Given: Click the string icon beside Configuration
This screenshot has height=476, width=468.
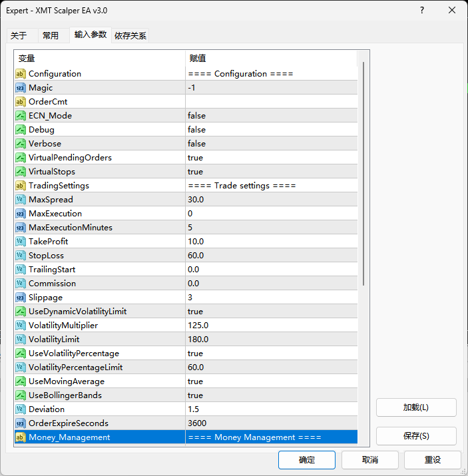Looking at the screenshot, I should coord(21,74).
